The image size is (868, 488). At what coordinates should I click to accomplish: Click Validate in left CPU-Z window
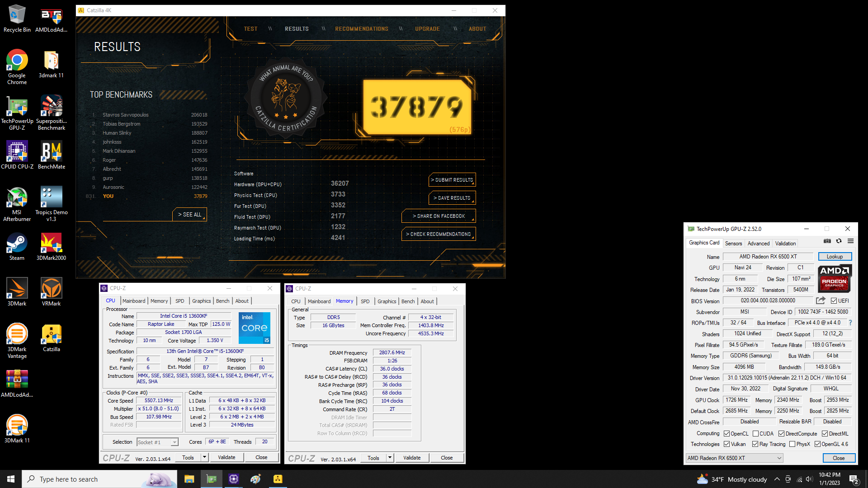tap(226, 457)
